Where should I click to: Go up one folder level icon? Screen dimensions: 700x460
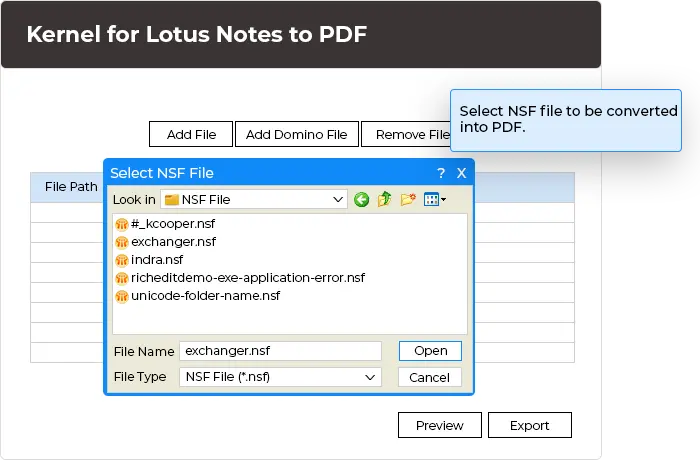coord(384,199)
